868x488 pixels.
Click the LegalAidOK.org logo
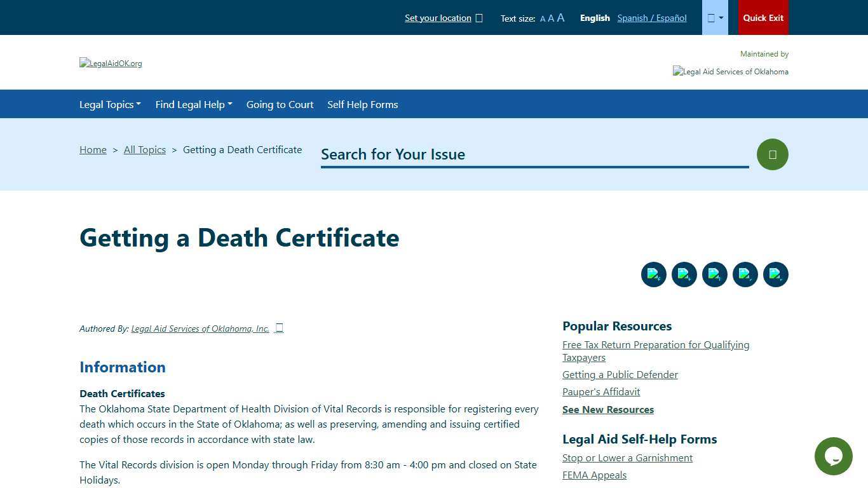tap(111, 63)
